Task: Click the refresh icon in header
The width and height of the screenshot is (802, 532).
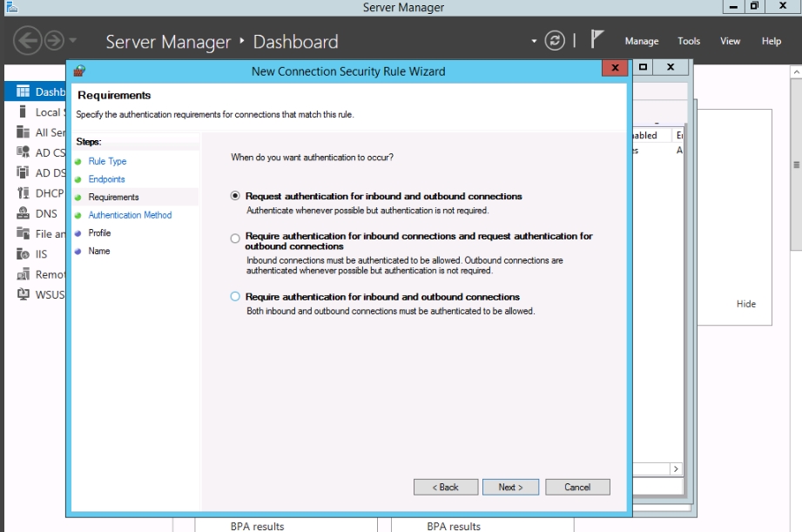Action: coord(555,41)
